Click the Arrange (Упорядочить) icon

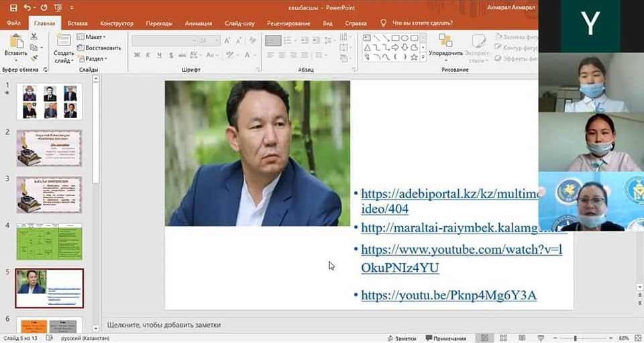tap(445, 42)
